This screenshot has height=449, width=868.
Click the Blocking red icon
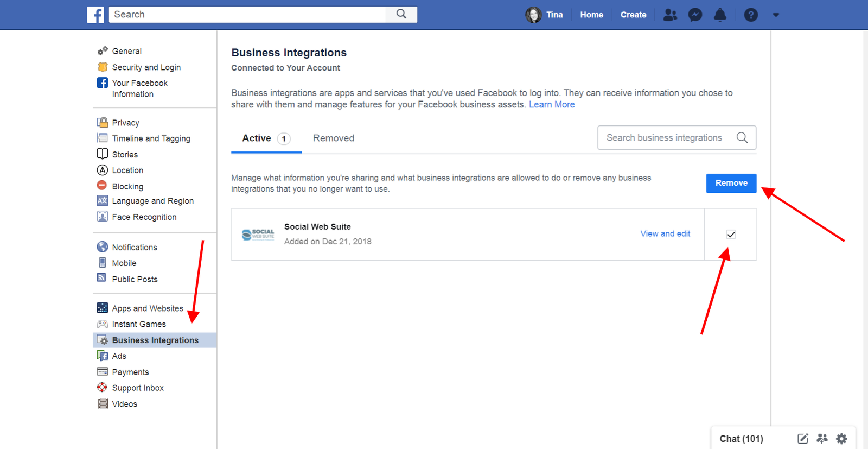(102, 185)
